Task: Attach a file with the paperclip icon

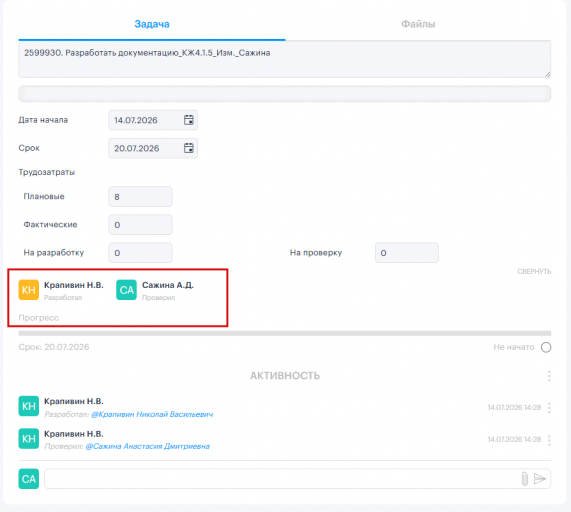Action: 524,479
